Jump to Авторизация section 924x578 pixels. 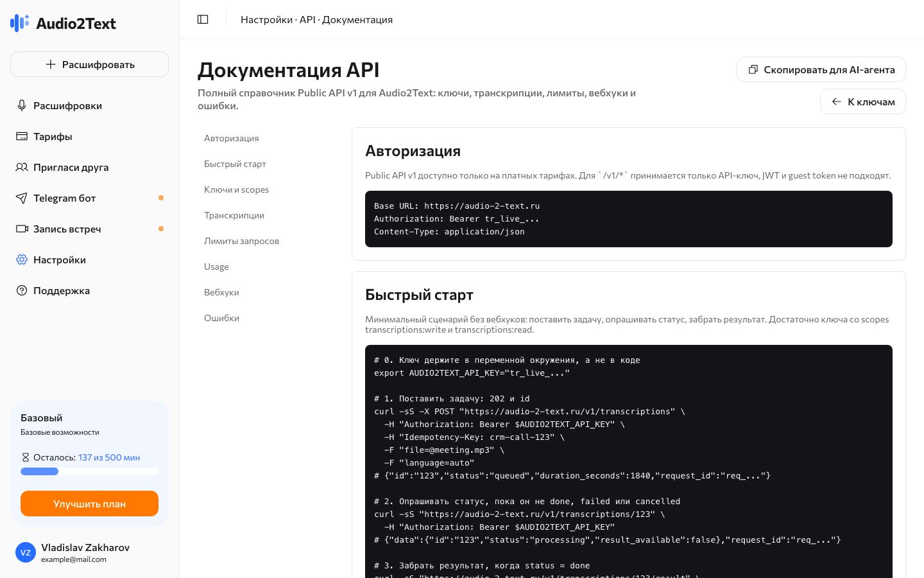click(232, 138)
